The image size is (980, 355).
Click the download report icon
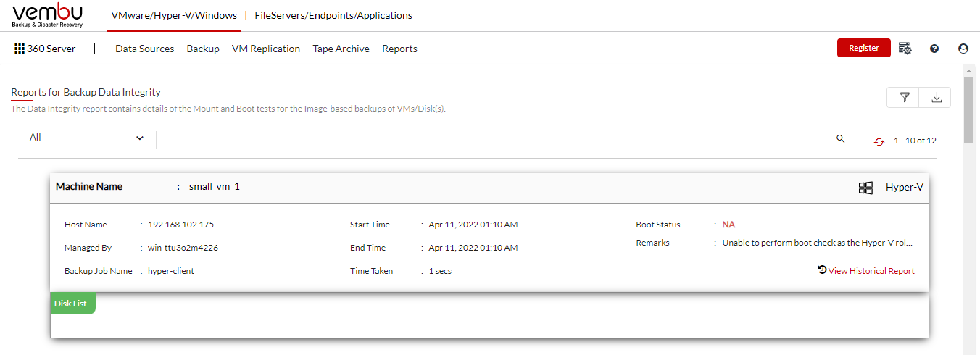[936, 97]
